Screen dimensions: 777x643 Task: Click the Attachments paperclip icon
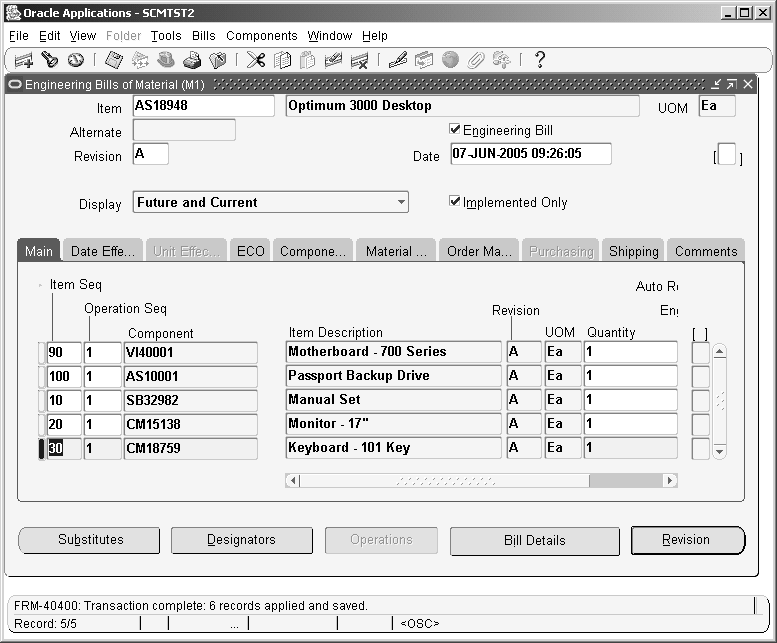point(476,60)
